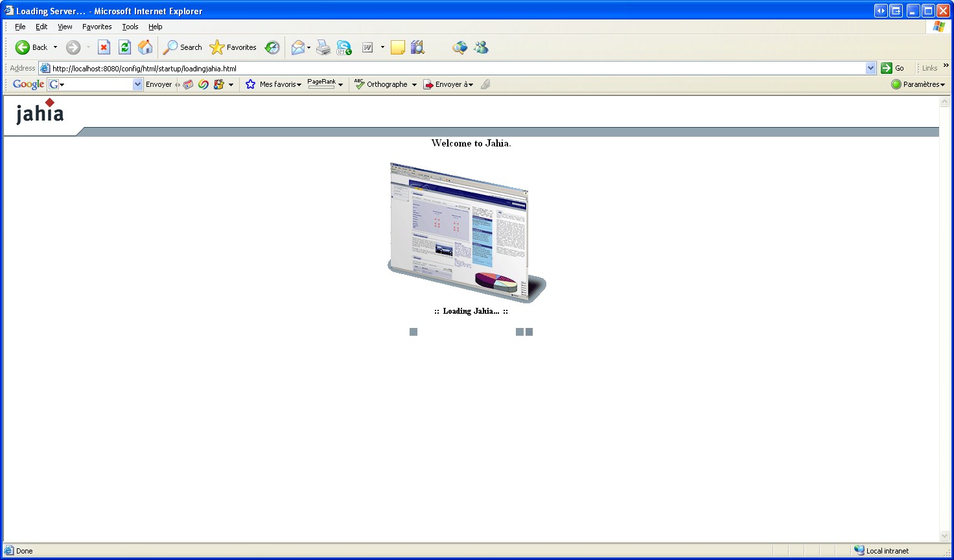Screen dimensions: 954x560
Task: Click the Go button next to address bar
Action: tap(893, 68)
